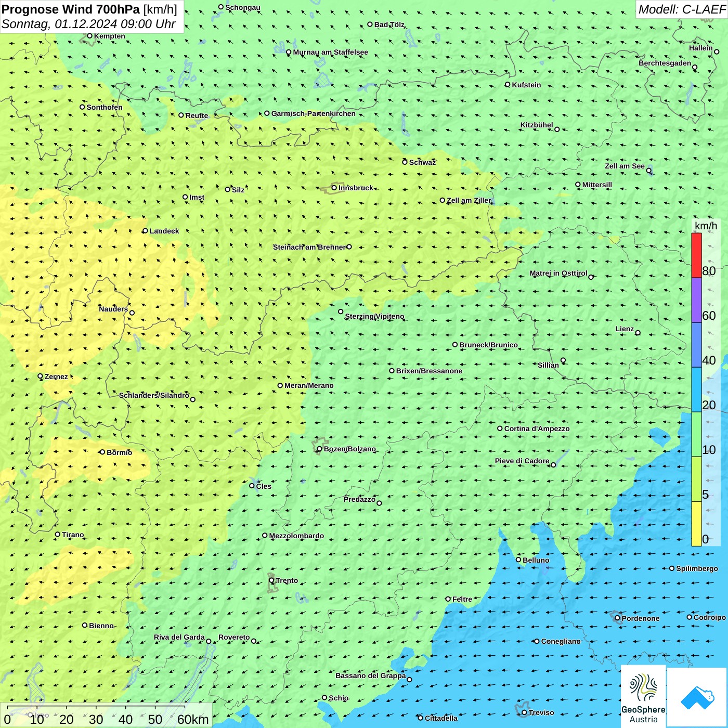Click the '60km' scale bar label

point(193,719)
